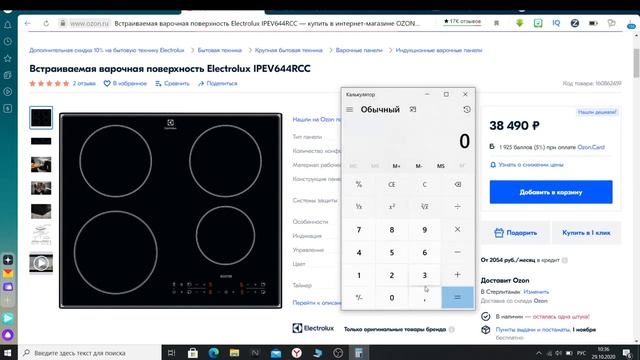Toggle calculator keep-on-top mode icon
Image resolution: width=640 pixels, height=360 pixels.
click(413, 109)
